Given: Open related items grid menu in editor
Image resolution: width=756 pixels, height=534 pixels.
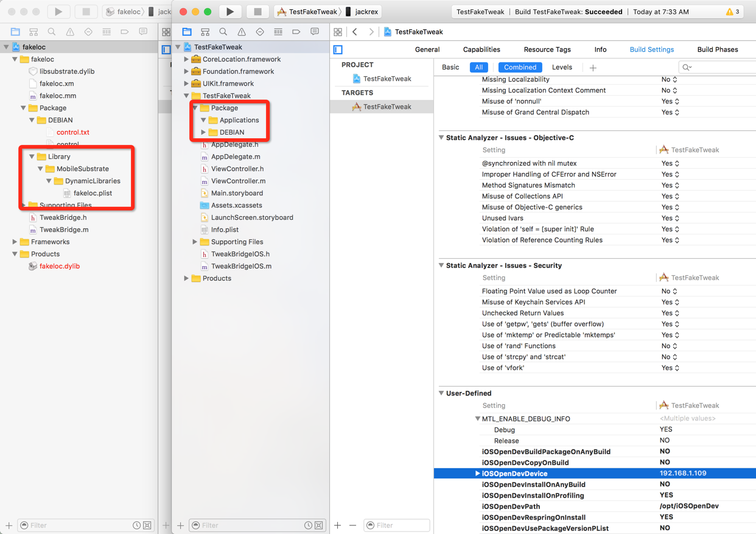Looking at the screenshot, I should tap(338, 32).
